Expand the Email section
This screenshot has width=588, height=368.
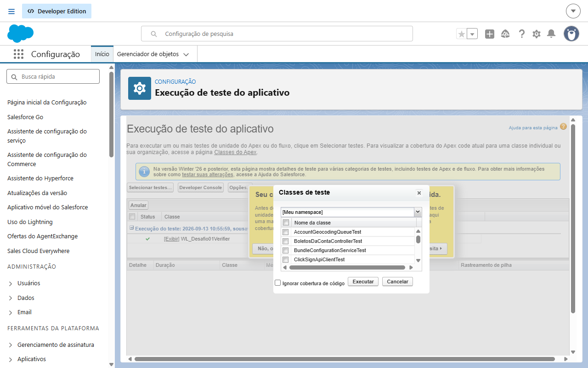pyautogui.click(x=11, y=312)
